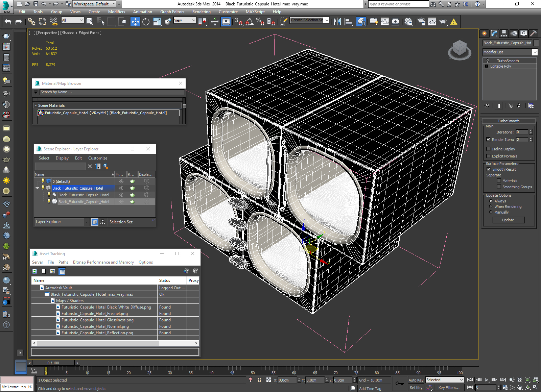Click the selection lock toggle icon
This screenshot has height=392, width=541.
(259, 380)
